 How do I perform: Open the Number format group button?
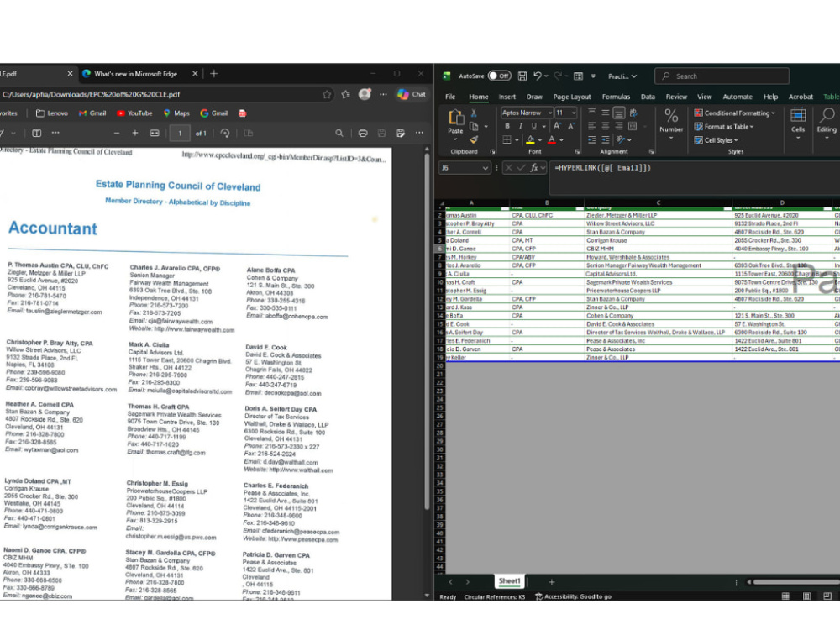tap(671, 124)
